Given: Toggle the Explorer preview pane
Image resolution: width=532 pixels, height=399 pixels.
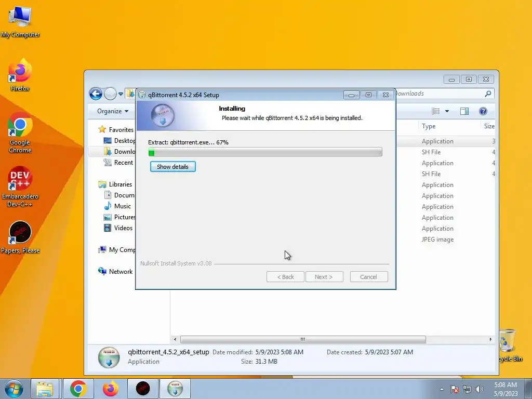Looking at the screenshot, I should (464, 111).
